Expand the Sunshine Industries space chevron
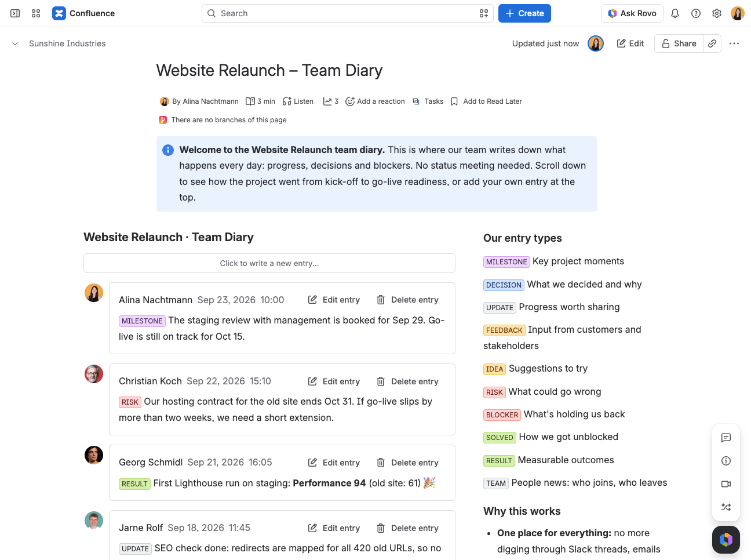 tap(15, 43)
